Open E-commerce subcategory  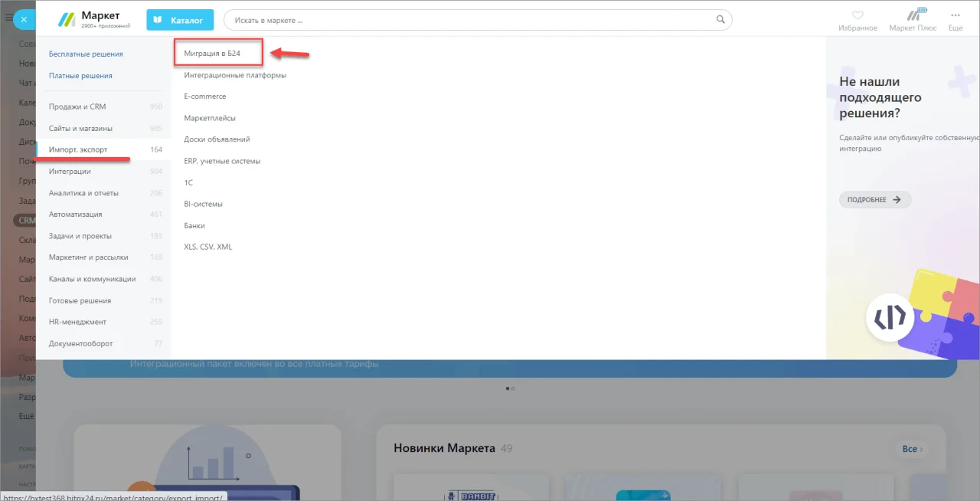point(205,97)
